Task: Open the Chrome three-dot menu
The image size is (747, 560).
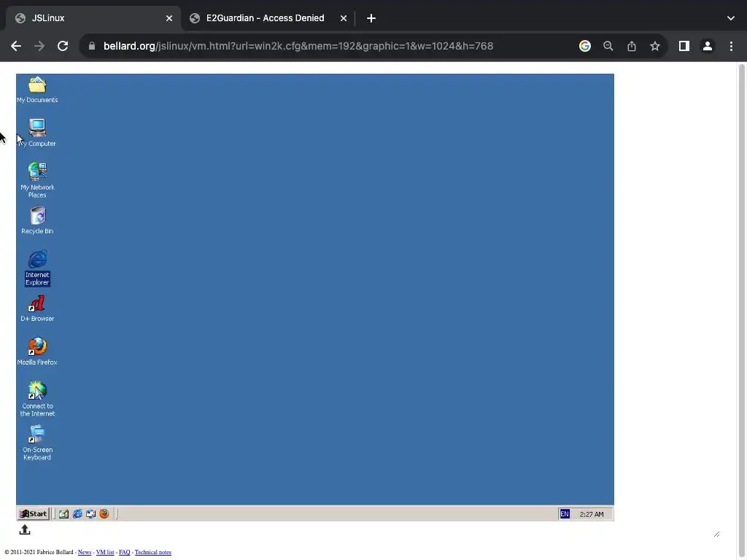Action: pyautogui.click(x=731, y=46)
